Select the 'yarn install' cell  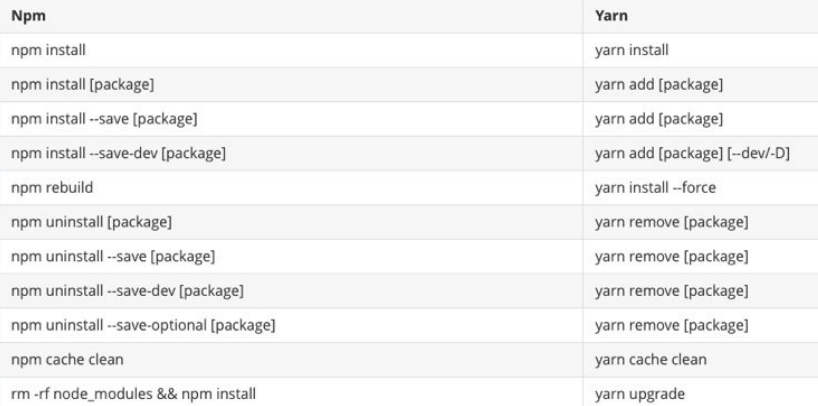point(701,50)
